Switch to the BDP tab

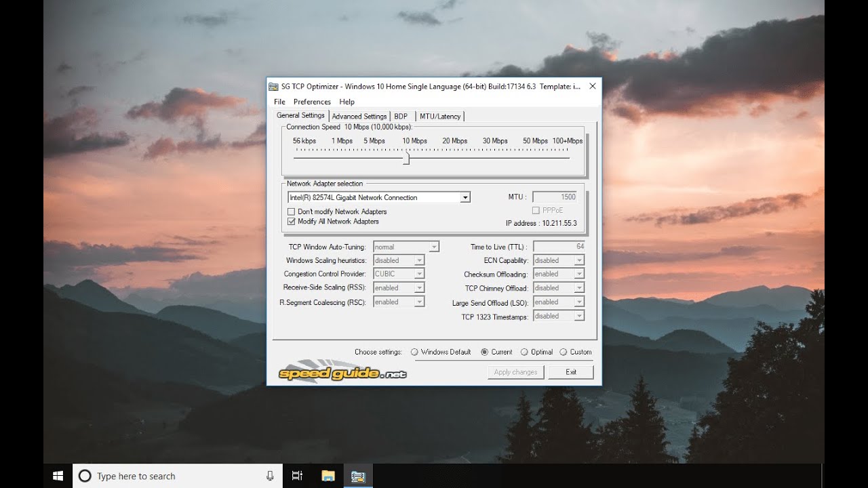pos(401,117)
